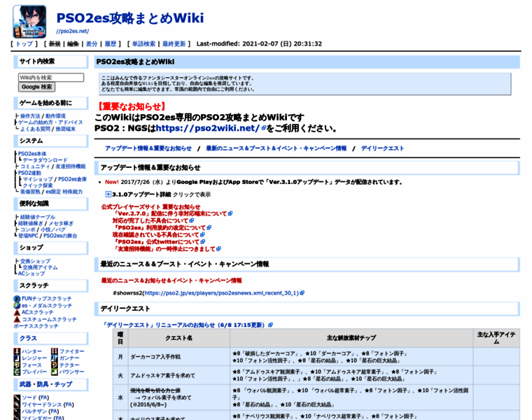Open the 武器 link in sidebar heading
Image resolution: width=532 pixels, height=420 pixels.
(x=25, y=384)
